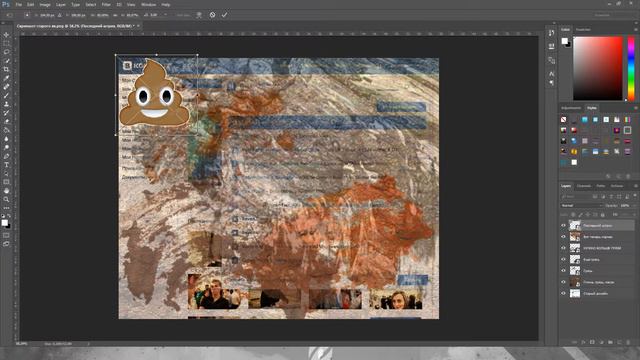Toggle visibility of 'Вот теперь хорошо' layer

click(x=564, y=237)
